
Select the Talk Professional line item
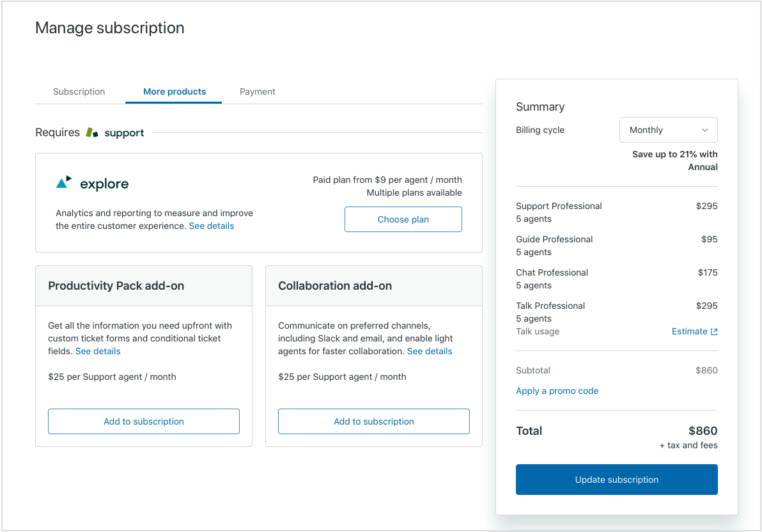point(550,306)
